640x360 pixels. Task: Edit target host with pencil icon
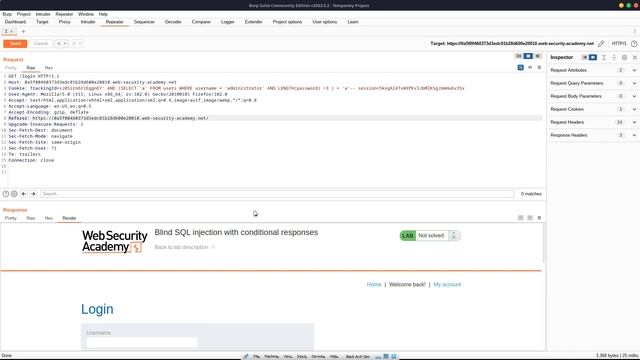pos(601,44)
